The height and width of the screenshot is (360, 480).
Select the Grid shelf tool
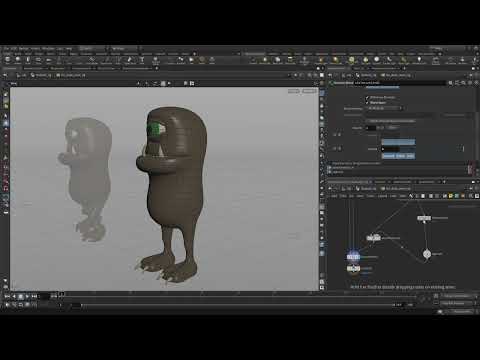click(x=49, y=60)
